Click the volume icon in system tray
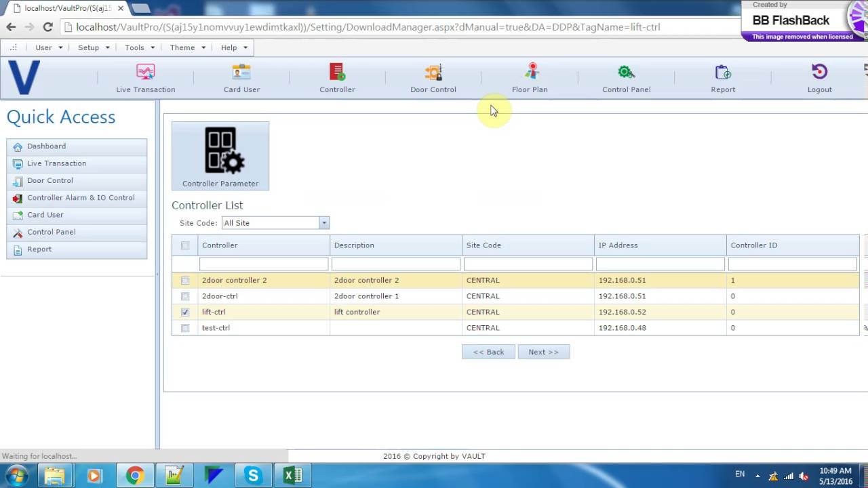The height and width of the screenshot is (488, 868). [x=804, y=476]
